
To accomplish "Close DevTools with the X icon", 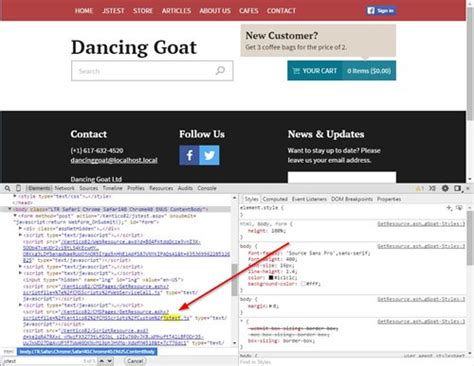I will [x=467, y=188].
